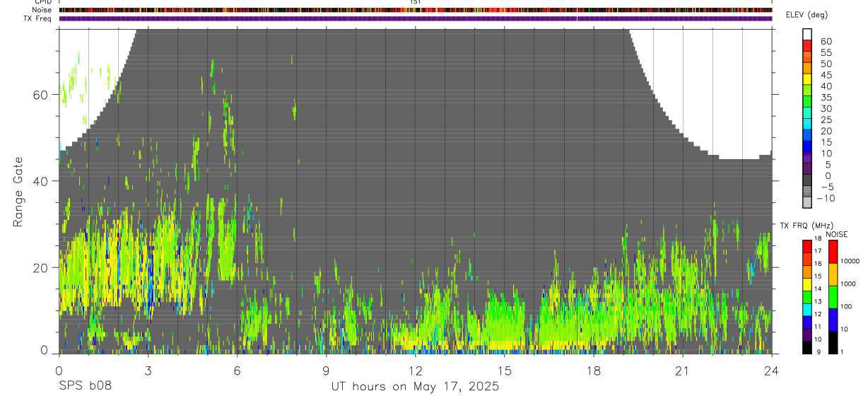Click the 'Range Gate' y-axis label
The image size is (868, 401).
[x=18, y=191]
